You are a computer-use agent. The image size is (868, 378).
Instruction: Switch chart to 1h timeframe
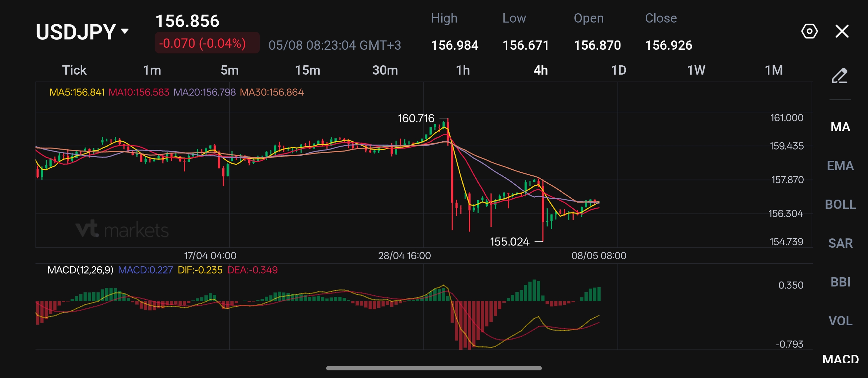coord(463,70)
